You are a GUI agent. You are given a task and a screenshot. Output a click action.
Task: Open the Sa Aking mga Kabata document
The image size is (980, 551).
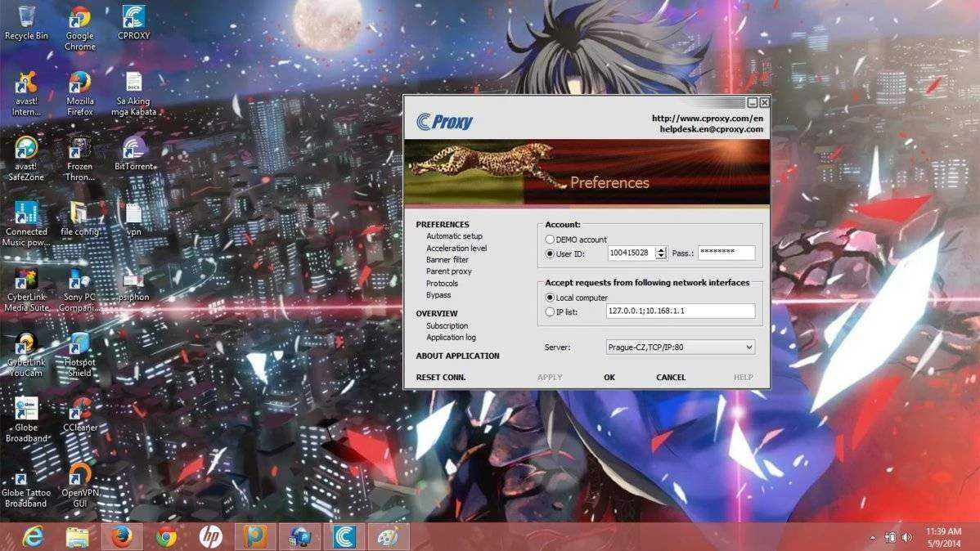(134, 94)
